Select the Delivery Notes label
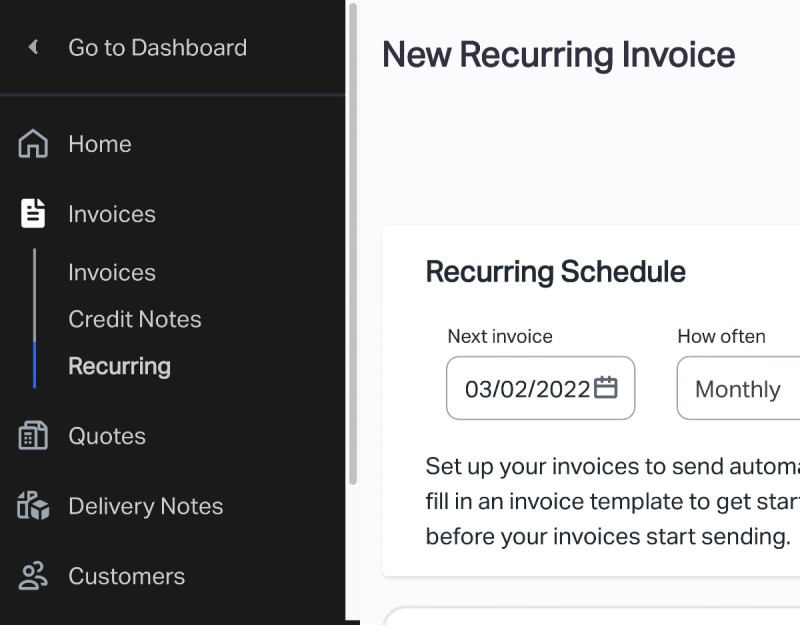Viewport: 800px width, 625px height. tap(145, 506)
